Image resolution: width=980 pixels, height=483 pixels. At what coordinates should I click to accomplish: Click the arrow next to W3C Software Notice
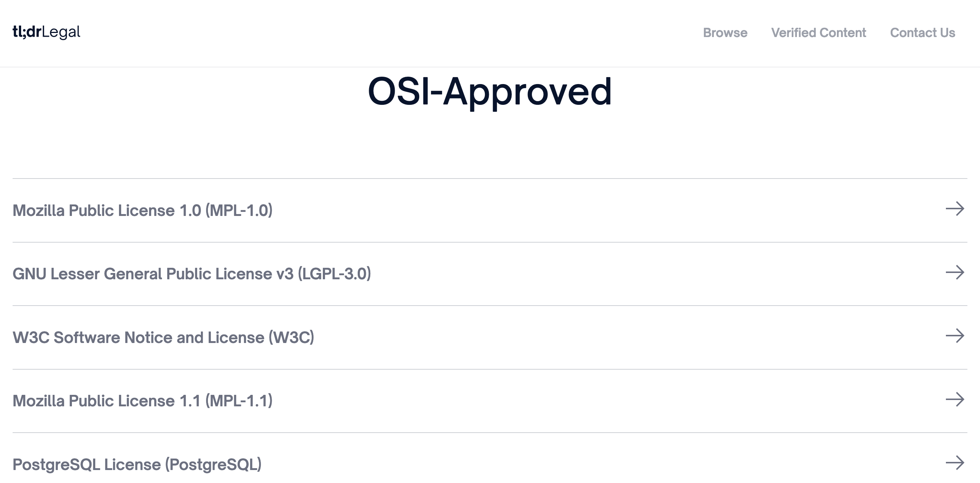[954, 336]
